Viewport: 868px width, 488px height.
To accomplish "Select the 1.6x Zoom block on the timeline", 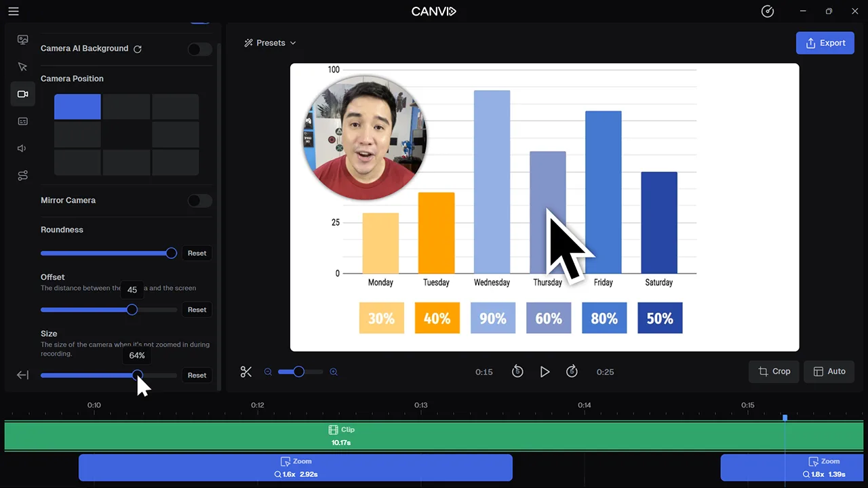I will [x=295, y=467].
